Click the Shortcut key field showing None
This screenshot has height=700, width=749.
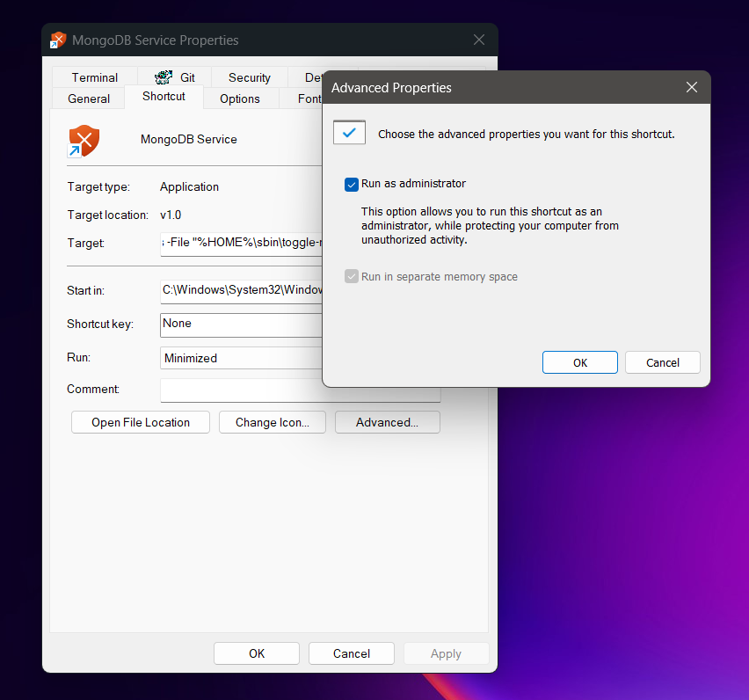pos(241,324)
